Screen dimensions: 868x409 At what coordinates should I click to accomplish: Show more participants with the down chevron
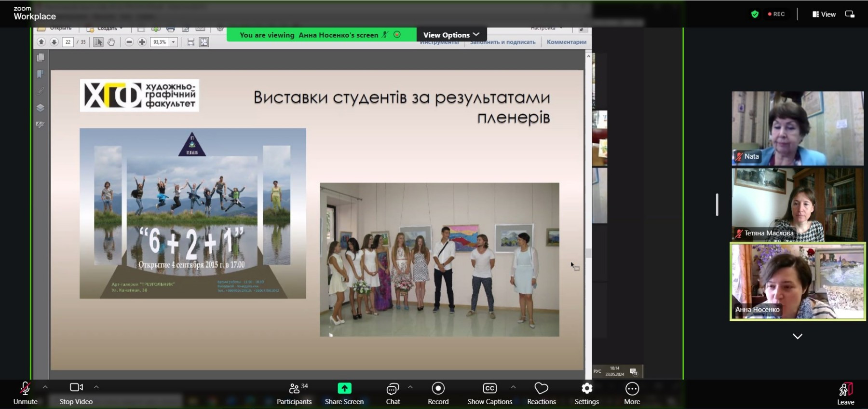pos(798,336)
